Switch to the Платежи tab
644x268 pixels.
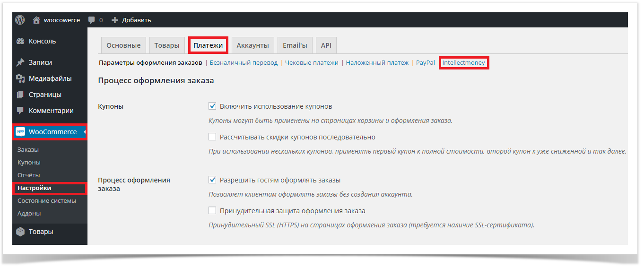(208, 45)
